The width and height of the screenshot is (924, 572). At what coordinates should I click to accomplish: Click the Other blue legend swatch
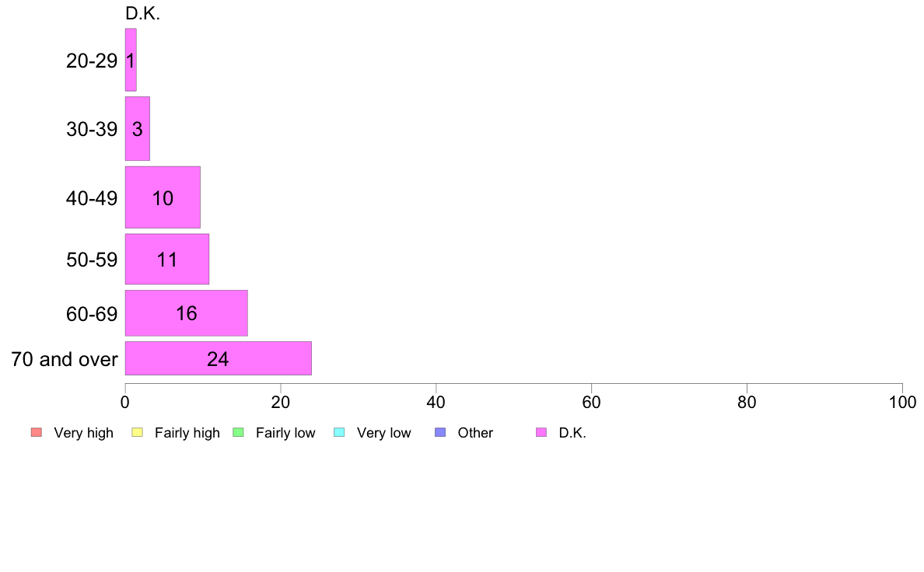click(x=440, y=432)
